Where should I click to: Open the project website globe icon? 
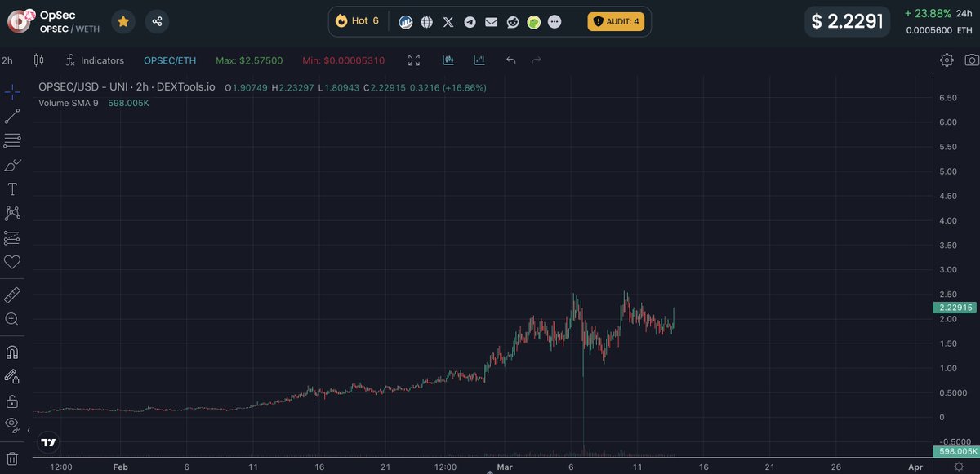426,22
